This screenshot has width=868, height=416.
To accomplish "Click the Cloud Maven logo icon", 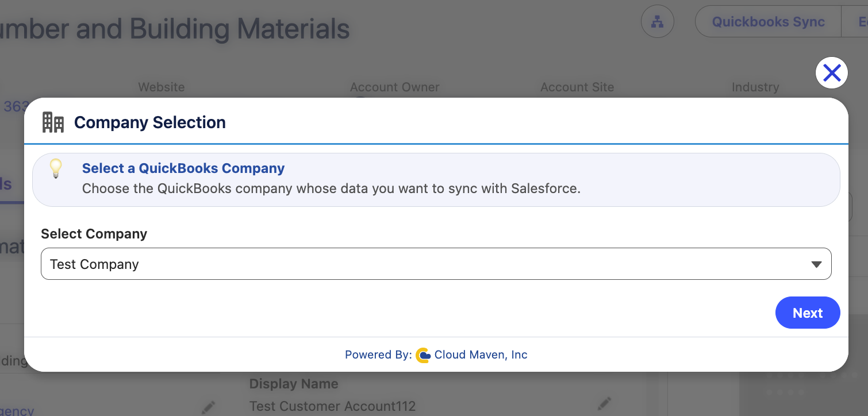I will [x=423, y=356].
